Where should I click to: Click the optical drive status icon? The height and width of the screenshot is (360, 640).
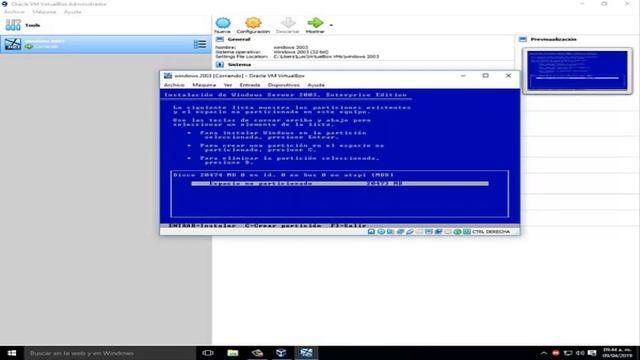tap(381, 231)
